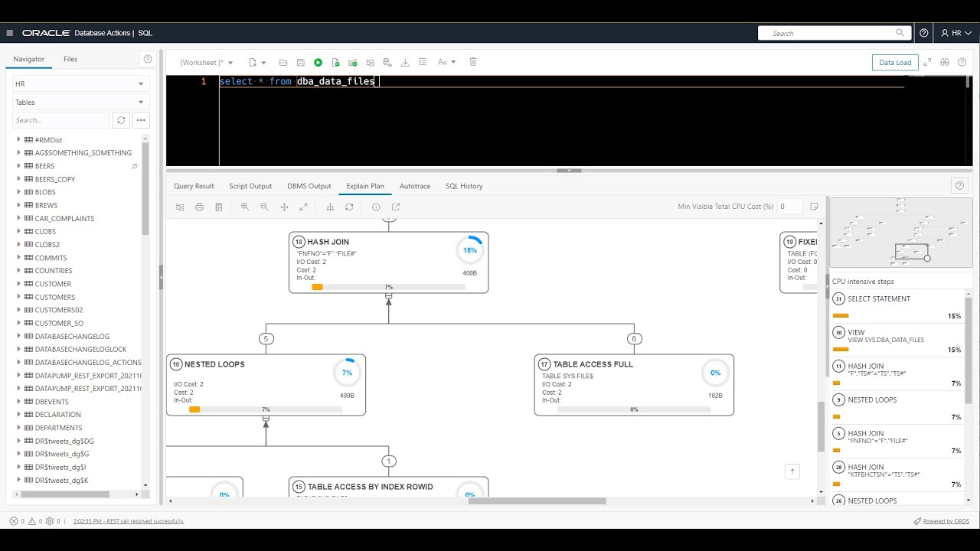The height and width of the screenshot is (551, 980).
Task: Click the Open file folder icon
Action: click(x=283, y=62)
